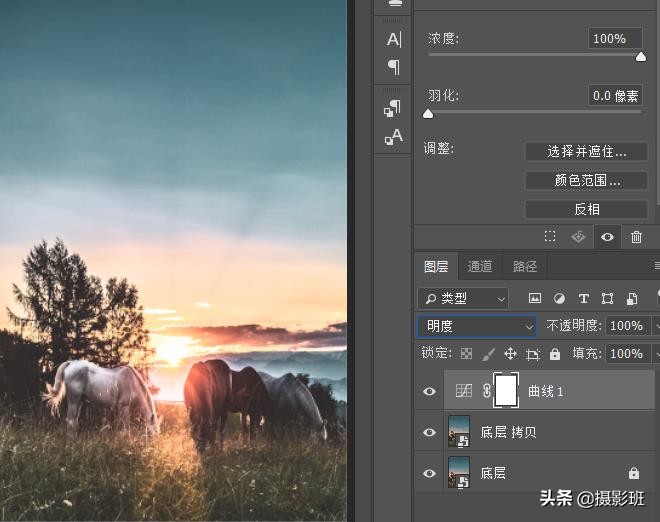This screenshot has width=660, height=522.
Task: Select the 底层 拷贝 layer name
Action: click(508, 432)
